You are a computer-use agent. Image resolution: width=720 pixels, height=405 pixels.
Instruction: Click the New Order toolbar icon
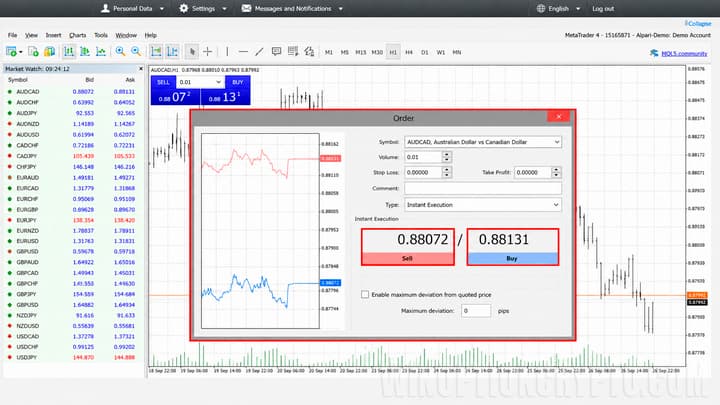[x=11, y=52]
